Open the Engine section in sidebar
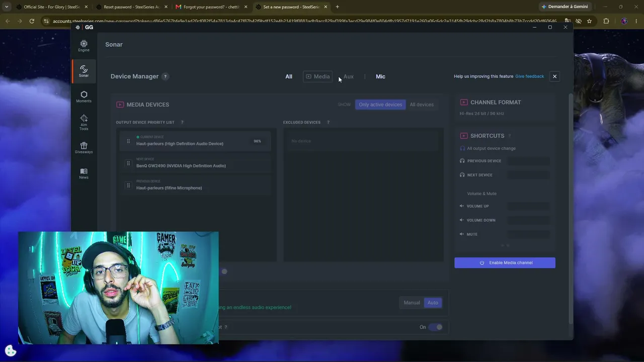The width and height of the screenshot is (644, 362). pos(84,46)
